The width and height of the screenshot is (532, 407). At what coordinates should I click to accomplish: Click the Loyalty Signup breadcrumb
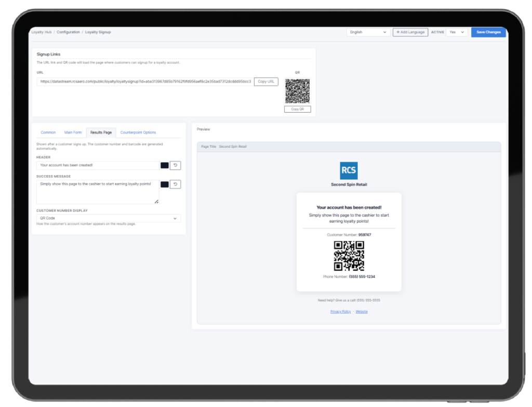coord(98,32)
